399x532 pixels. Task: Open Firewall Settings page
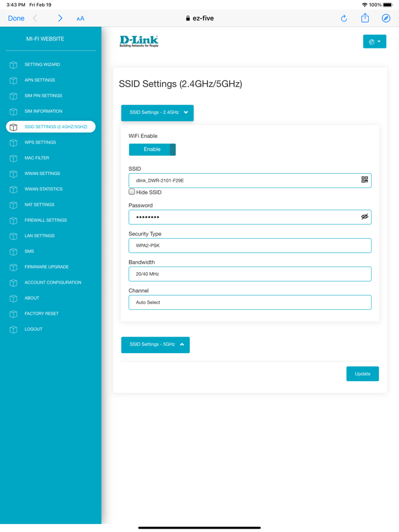tap(46, 220)
